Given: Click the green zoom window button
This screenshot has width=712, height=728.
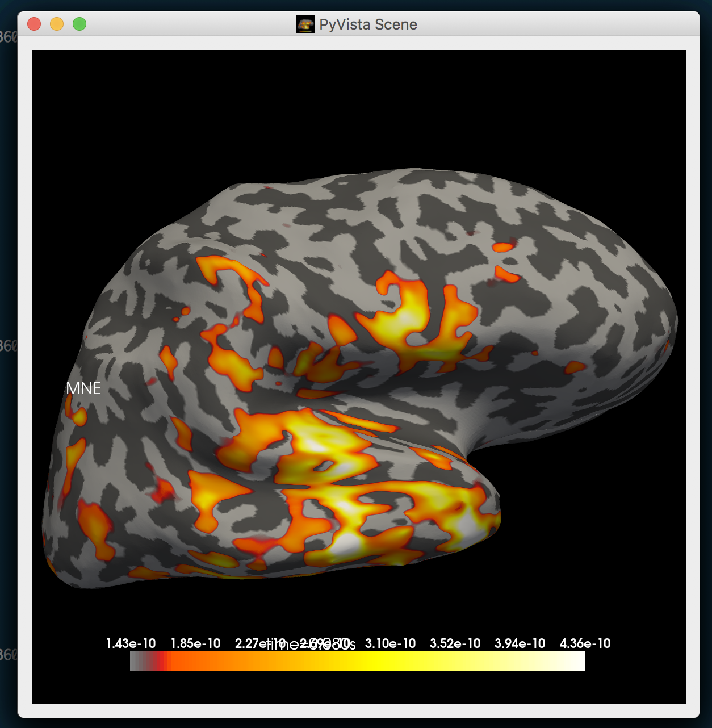Looking at the screenshot, I should [79, 24].
